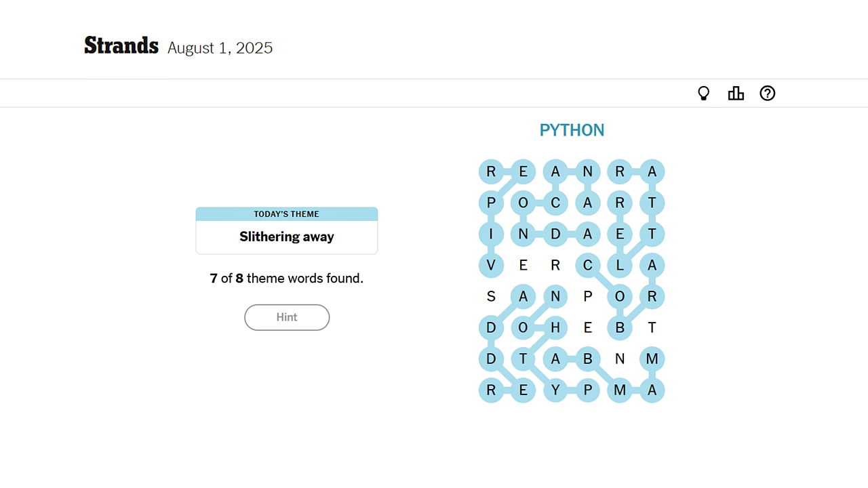
Task: Select the letter P starting PYTHON
Action: click(588, 390)
